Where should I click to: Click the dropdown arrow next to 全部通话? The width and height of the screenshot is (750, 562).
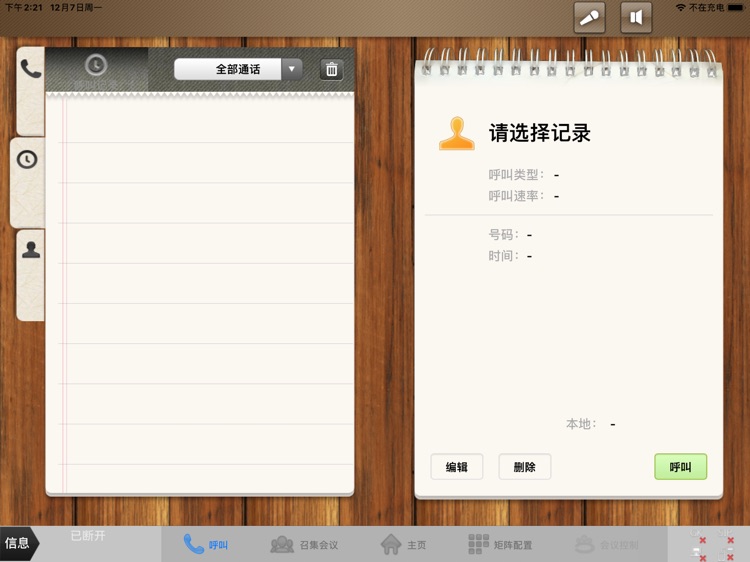pyautogui.click(x=292, y=69)
